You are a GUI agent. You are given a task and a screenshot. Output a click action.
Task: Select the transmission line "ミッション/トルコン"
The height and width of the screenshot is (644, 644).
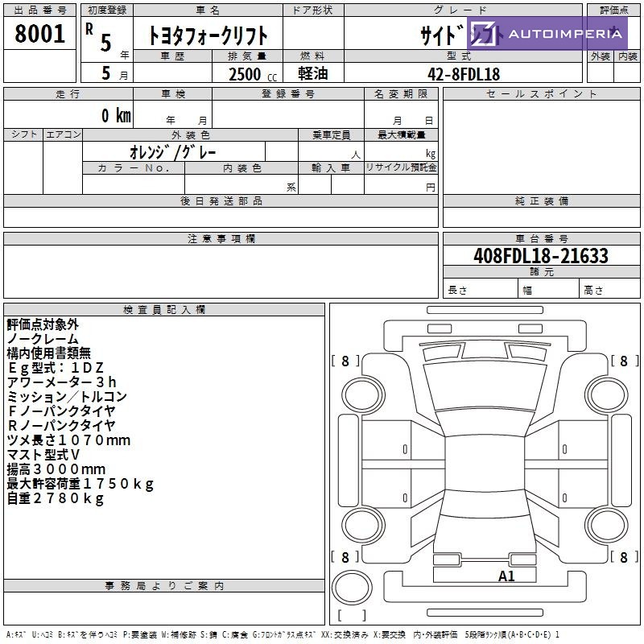67,396
